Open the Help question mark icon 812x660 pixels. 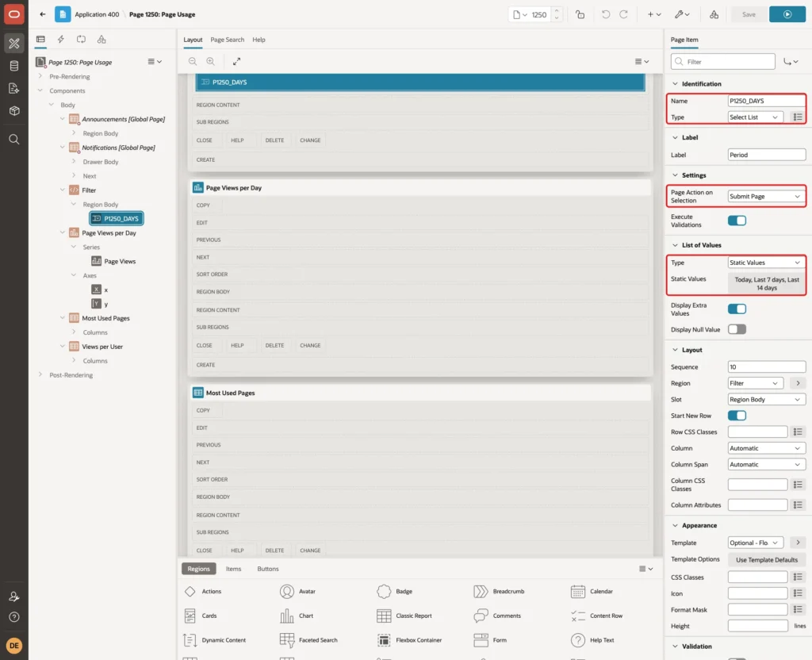[14, 617]
